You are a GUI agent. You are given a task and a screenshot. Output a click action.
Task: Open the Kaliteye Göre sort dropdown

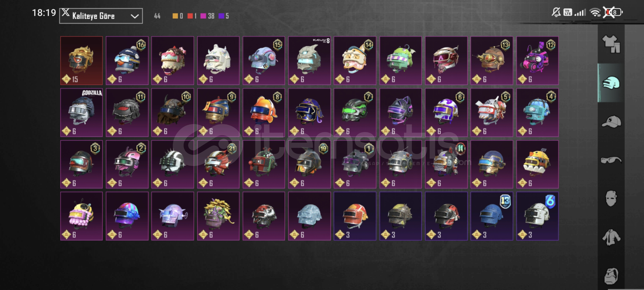(x=101, y=16)
